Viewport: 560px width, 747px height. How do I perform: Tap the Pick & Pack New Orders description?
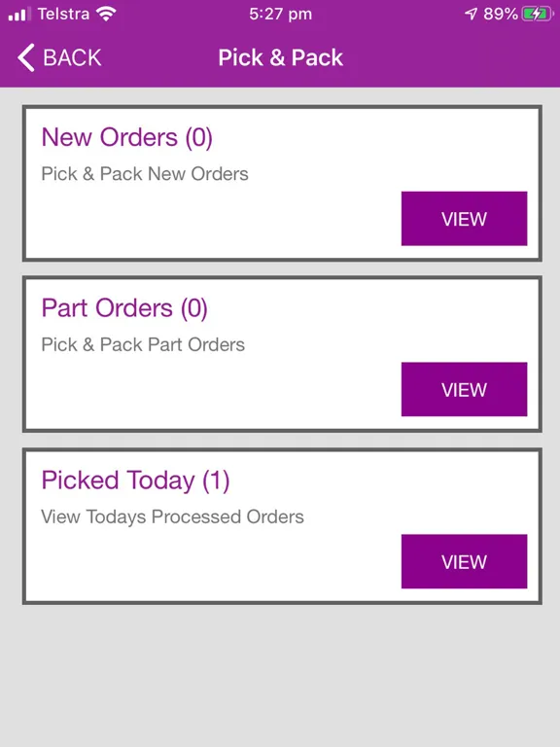click(145, 174)
